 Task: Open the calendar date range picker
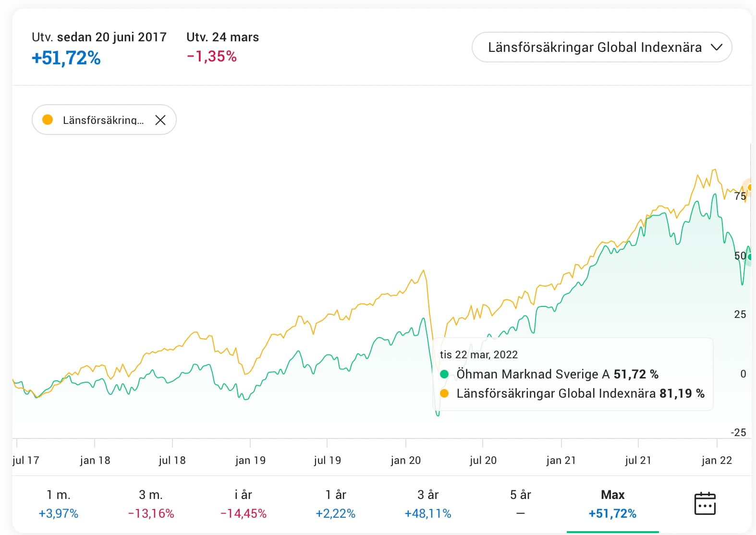pyautogui.click(x=705, y=503)
